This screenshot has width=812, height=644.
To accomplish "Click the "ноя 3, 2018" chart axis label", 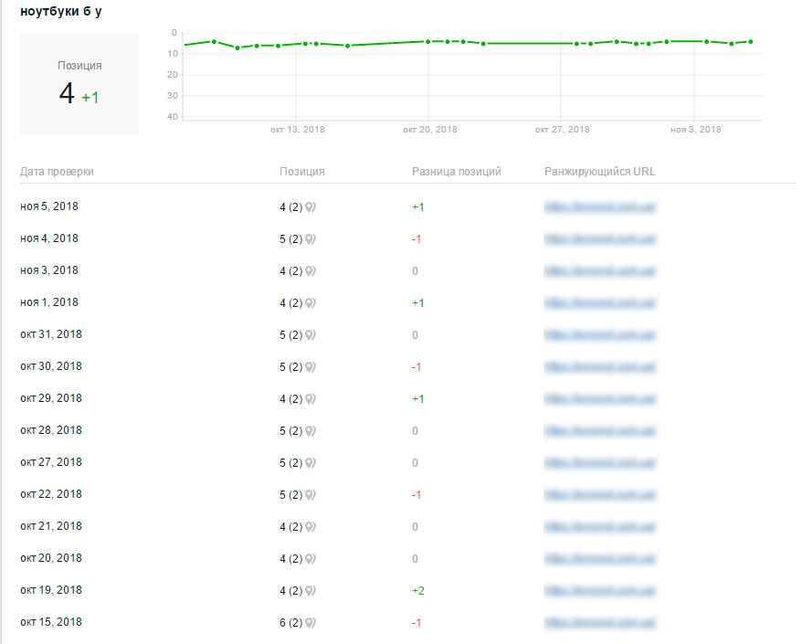I will click(x=695, y=130).
